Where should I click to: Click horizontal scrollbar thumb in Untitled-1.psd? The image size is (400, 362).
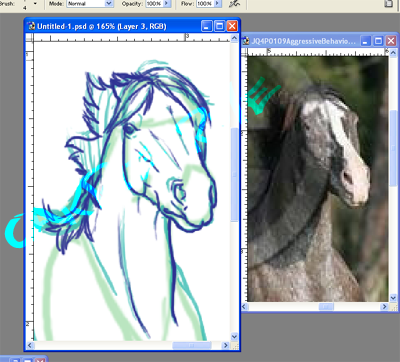[x=192, y=345]
